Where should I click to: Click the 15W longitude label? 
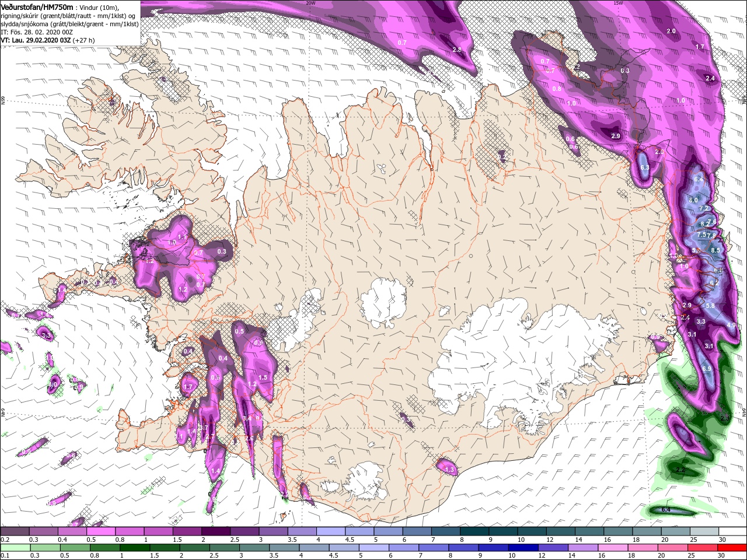pyautogui.click(x=618, y=3)
